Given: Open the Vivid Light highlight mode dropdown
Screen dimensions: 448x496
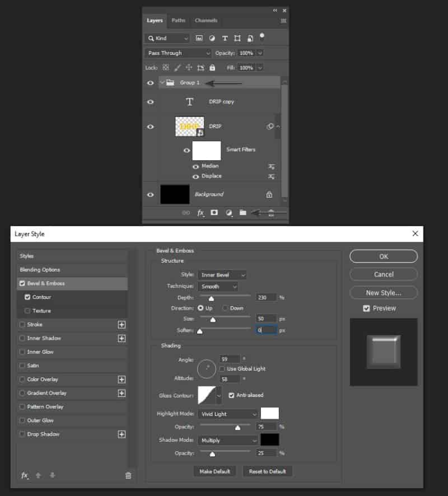Looking at the screenshot, I should click(228, 414).
